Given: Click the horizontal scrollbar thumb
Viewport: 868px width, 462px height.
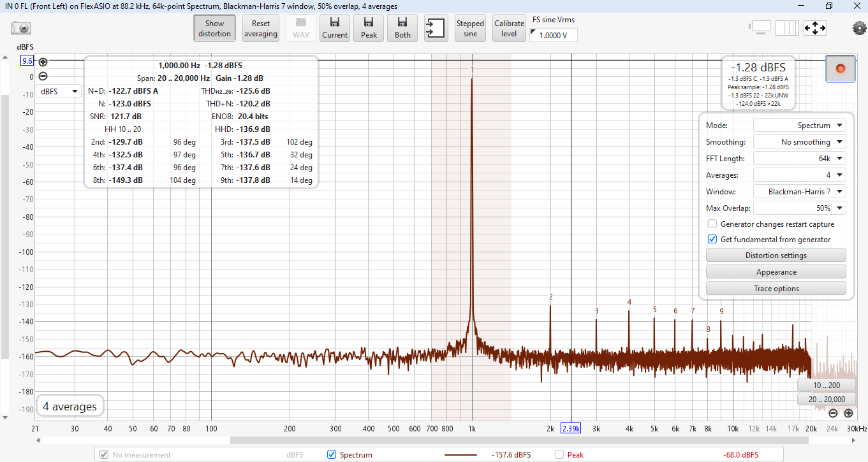Looking at the screenshot, I should coord(520,440).
